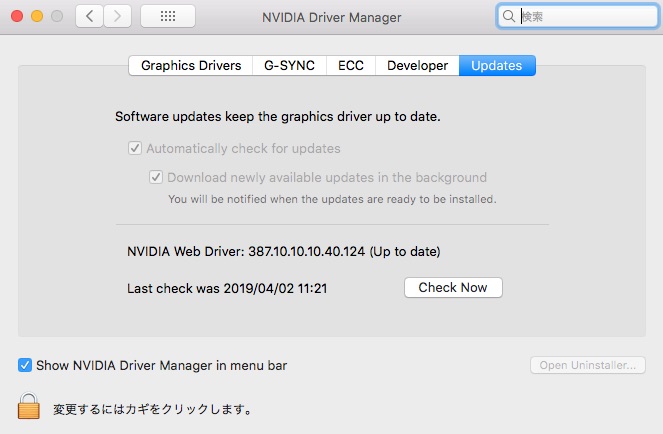Image resolution: width=663 pixels, height=434 pixels.
Task: Click the Check Now button
Action: click(453, 288)
